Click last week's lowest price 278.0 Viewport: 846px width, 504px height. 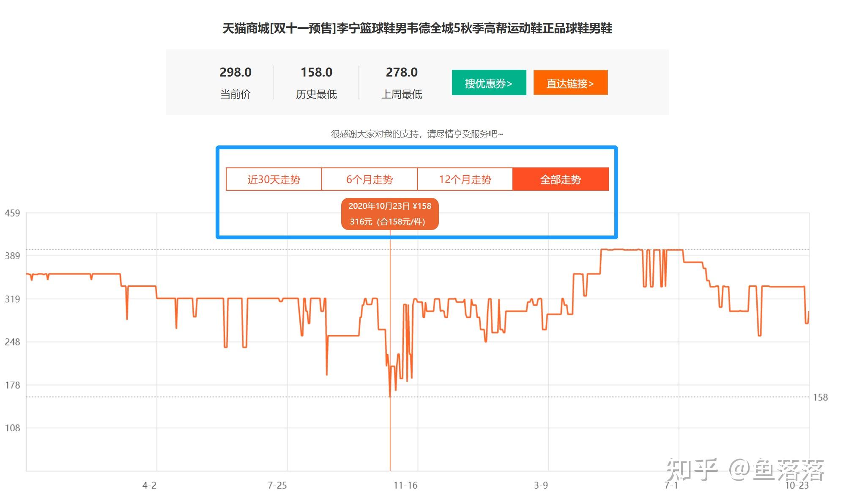[402, 72]
